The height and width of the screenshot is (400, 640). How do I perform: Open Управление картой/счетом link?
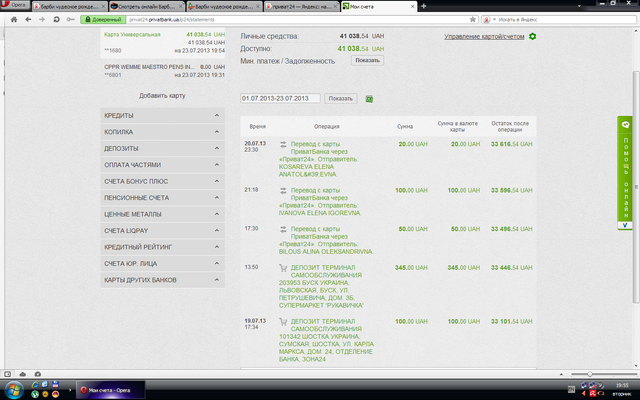(x=484, y=37)
